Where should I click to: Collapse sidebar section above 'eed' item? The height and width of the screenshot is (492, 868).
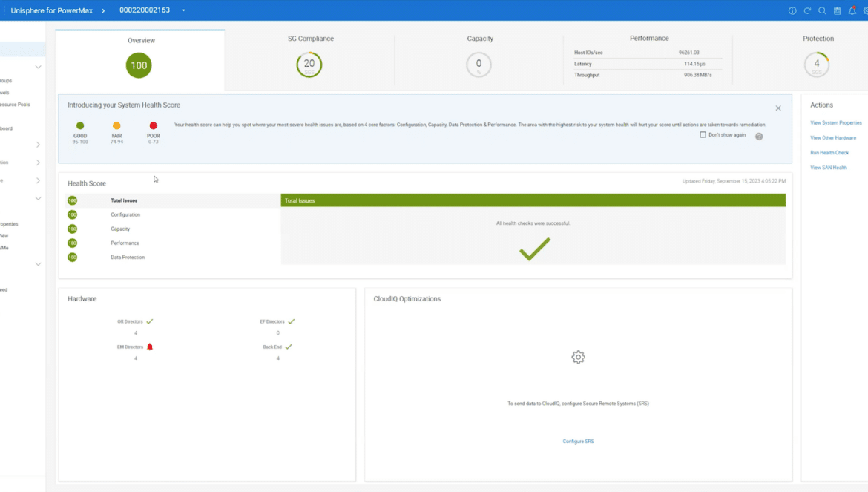38,264
